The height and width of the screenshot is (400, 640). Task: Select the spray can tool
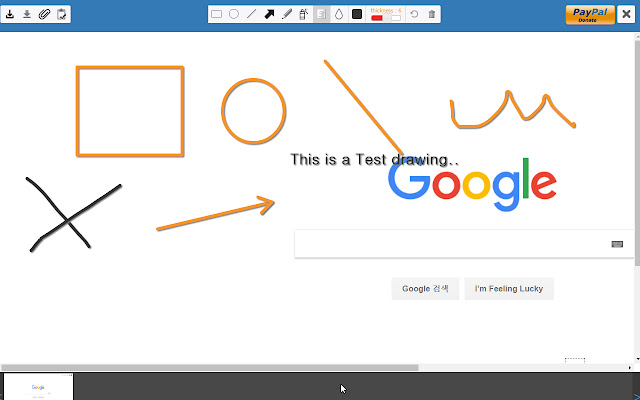click(304, 14)
